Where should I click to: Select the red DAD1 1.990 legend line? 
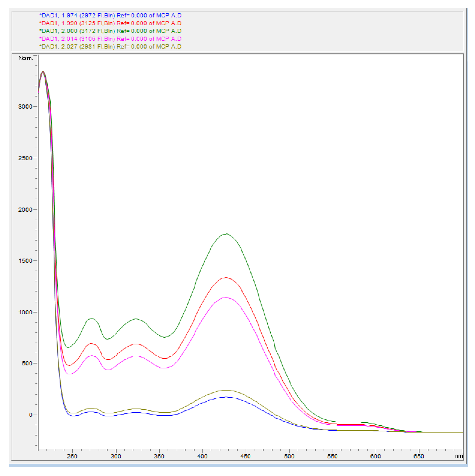pyautogui.click(x=110, y=23)
